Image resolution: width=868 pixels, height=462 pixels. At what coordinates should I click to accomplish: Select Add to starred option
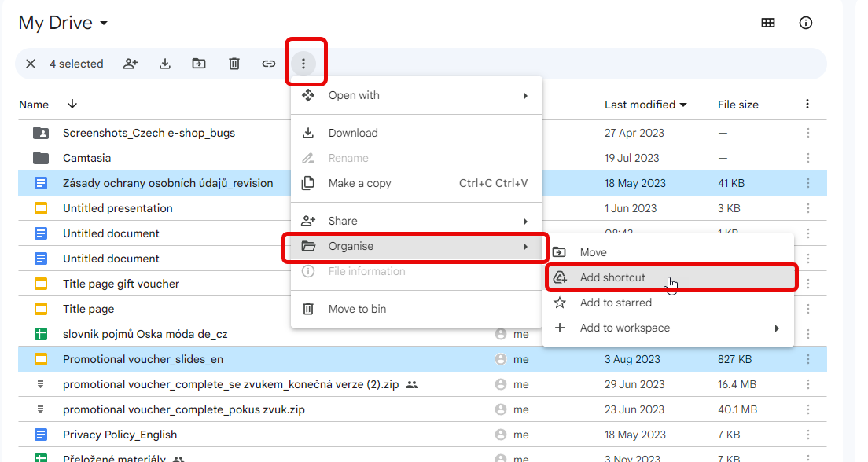click(x=616, y=302)
